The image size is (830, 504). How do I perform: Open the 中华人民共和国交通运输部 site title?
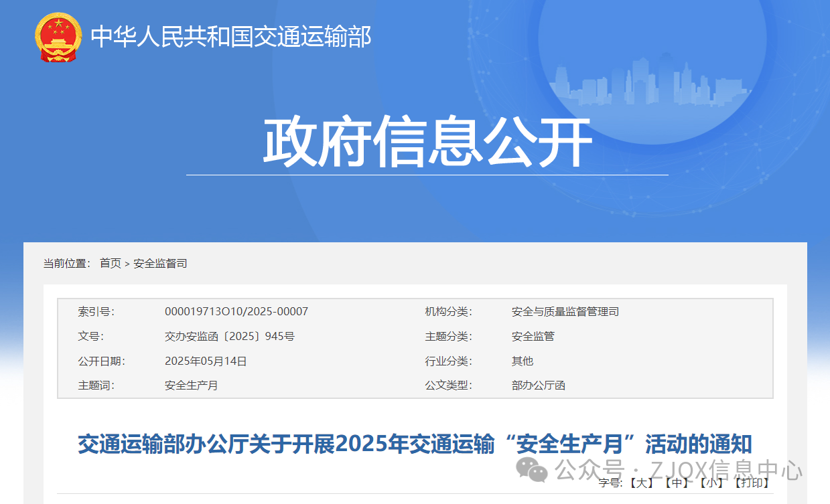[x=231, y=37]
